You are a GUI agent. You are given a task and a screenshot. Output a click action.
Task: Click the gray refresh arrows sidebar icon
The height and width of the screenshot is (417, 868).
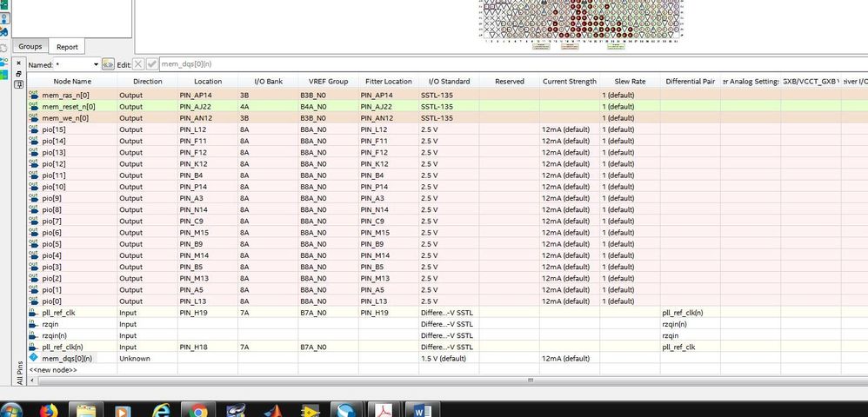(x=3, y=48)
